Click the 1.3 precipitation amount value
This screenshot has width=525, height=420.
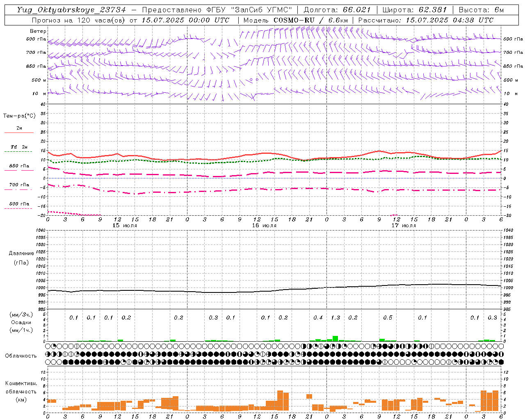(336, 317)
